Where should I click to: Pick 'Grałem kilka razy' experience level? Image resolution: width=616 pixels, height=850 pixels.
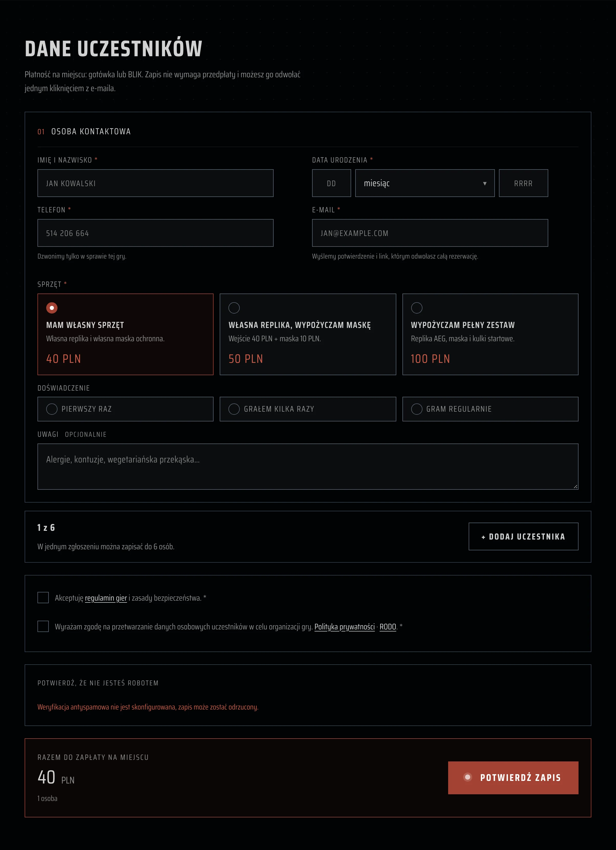click(308, 409)
